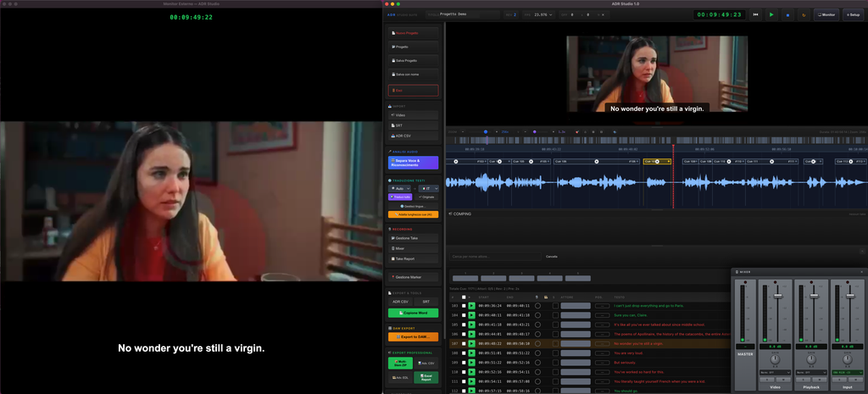Export the Multi-Stem ZIP
The image size is (868, 394).
click(x=400, y=363)
